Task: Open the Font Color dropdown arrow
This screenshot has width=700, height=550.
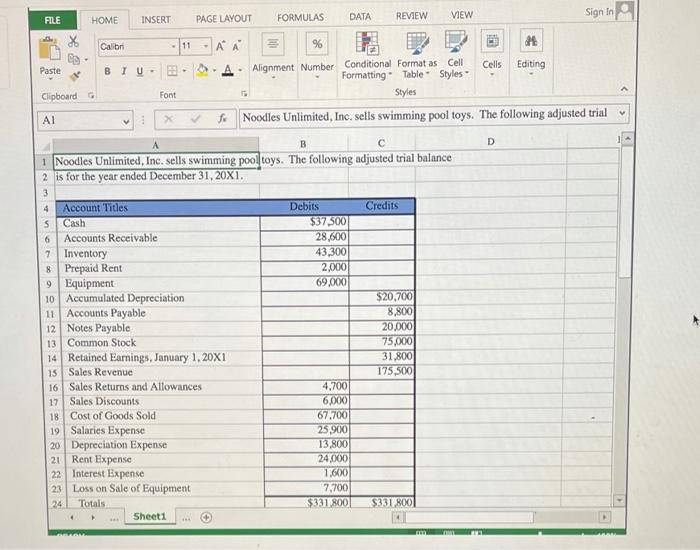Action: pyautogui.click(x=240, y=70)
